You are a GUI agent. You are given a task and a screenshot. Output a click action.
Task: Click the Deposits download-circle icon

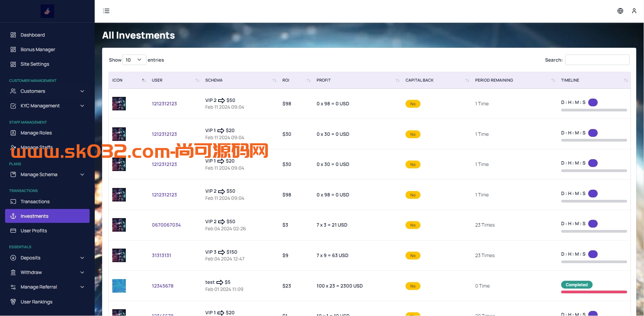pos(13,258)
